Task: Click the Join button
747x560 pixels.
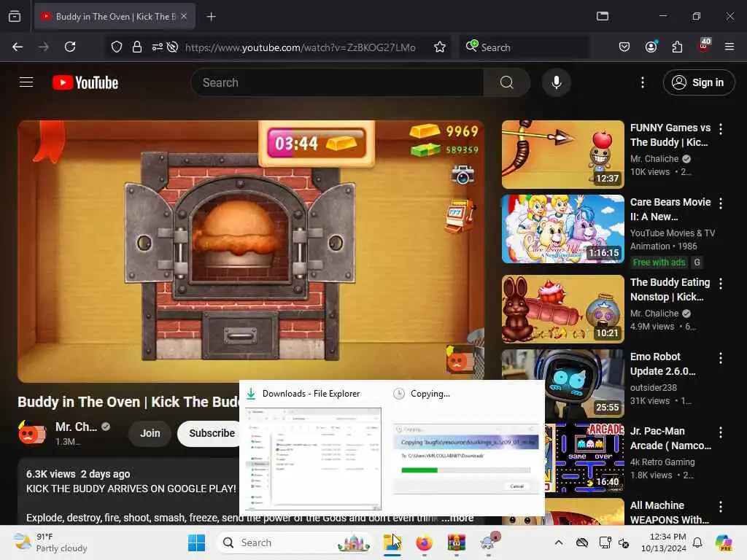Action: pyautogui.click(x=150, y=433)
